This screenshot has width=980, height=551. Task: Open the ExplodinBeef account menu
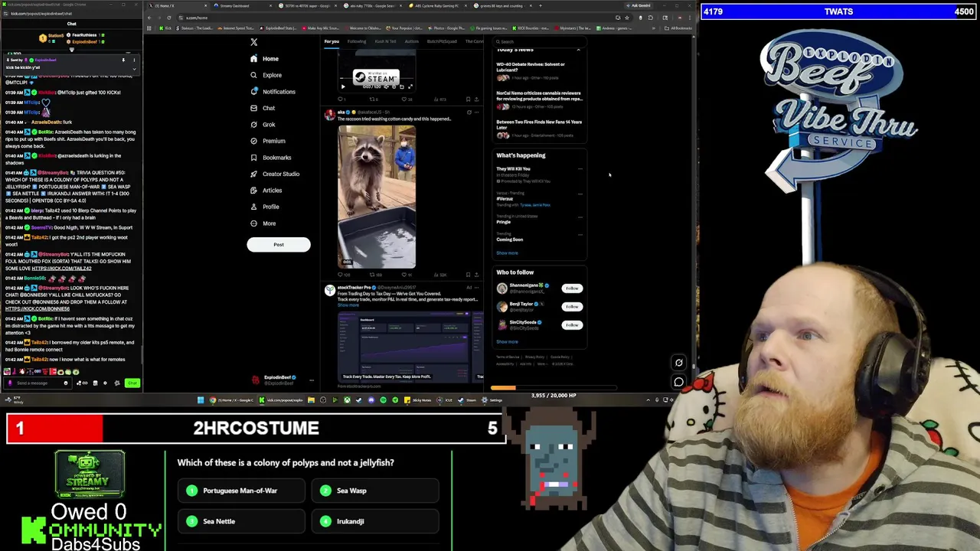[283, 380]
